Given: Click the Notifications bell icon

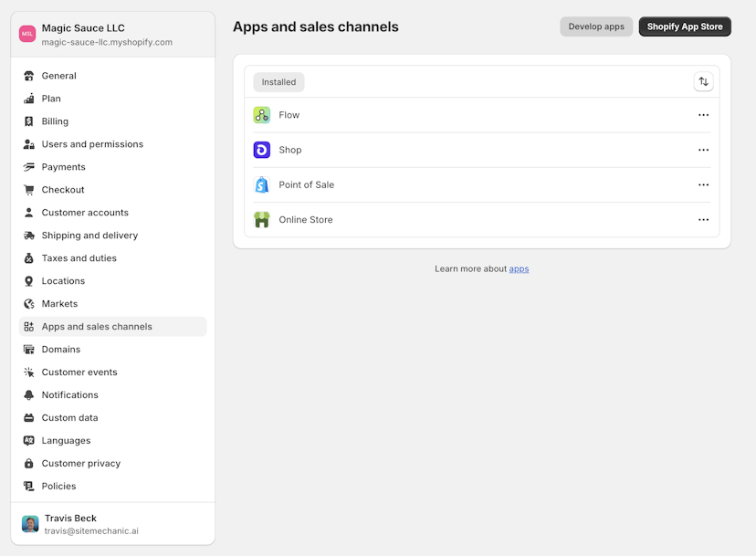Looking at the screenshot, I should pos(29,395).
